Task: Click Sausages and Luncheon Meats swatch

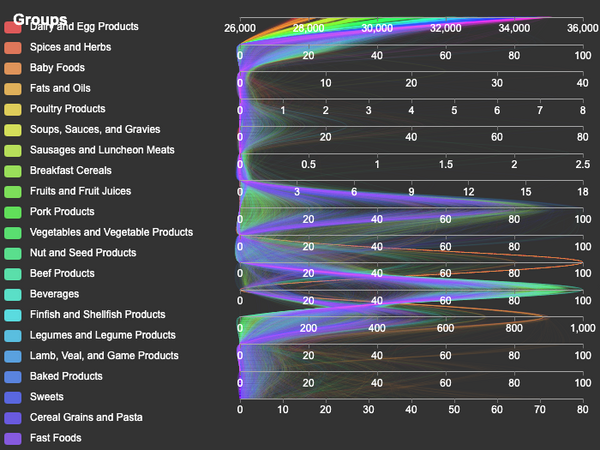Action: [x=13, y=150]
